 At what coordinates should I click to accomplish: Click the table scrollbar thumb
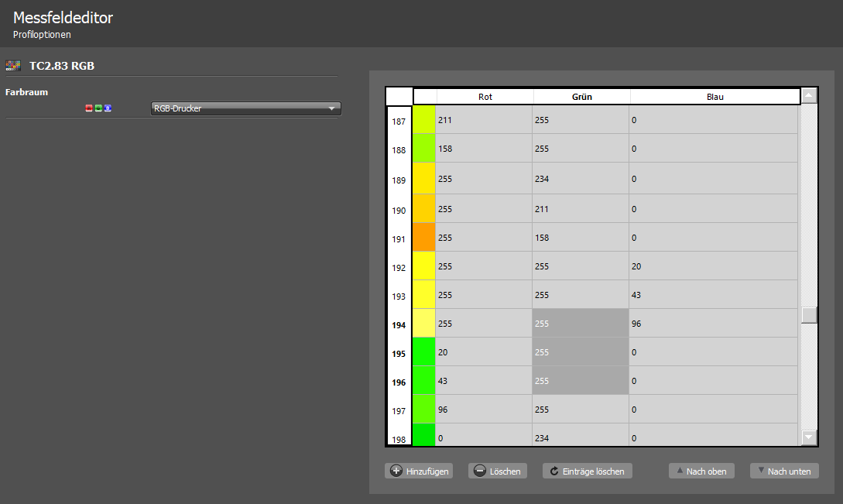(809, 315)
